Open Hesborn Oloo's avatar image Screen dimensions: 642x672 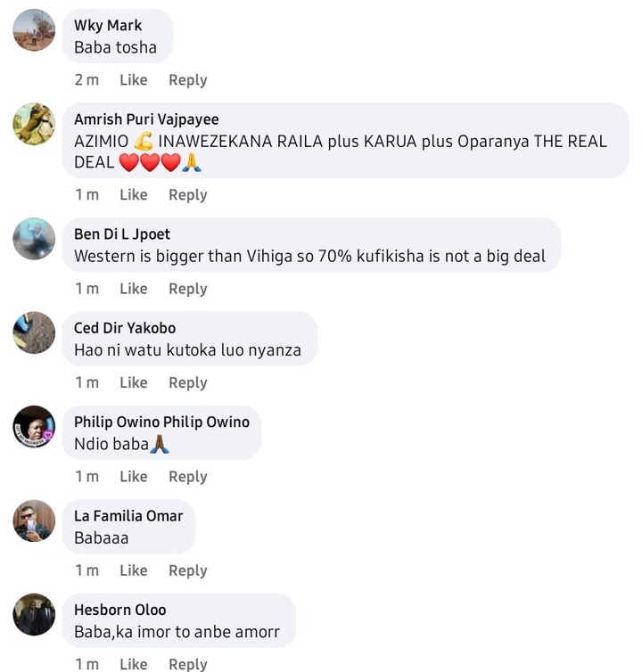click(x=34, y=614)
